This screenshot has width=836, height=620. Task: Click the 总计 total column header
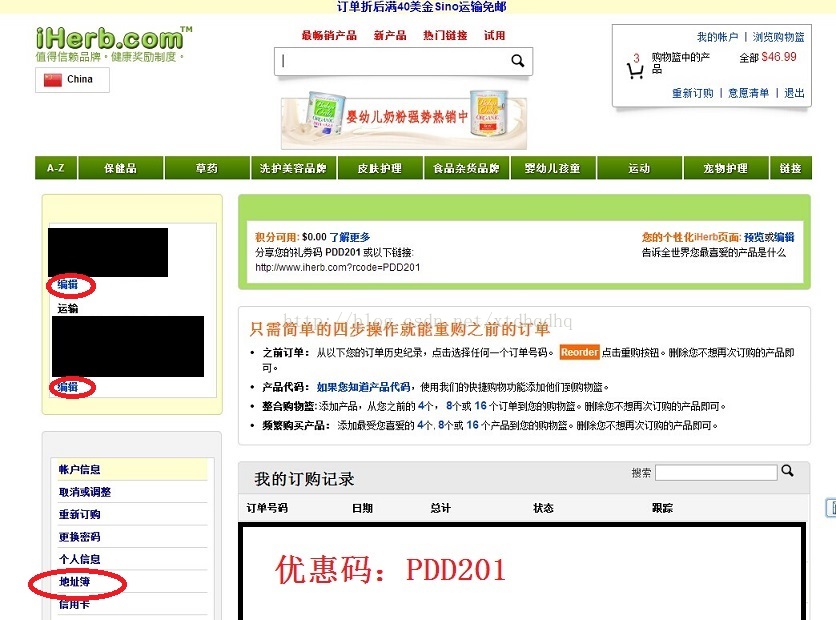coord(441,508)
